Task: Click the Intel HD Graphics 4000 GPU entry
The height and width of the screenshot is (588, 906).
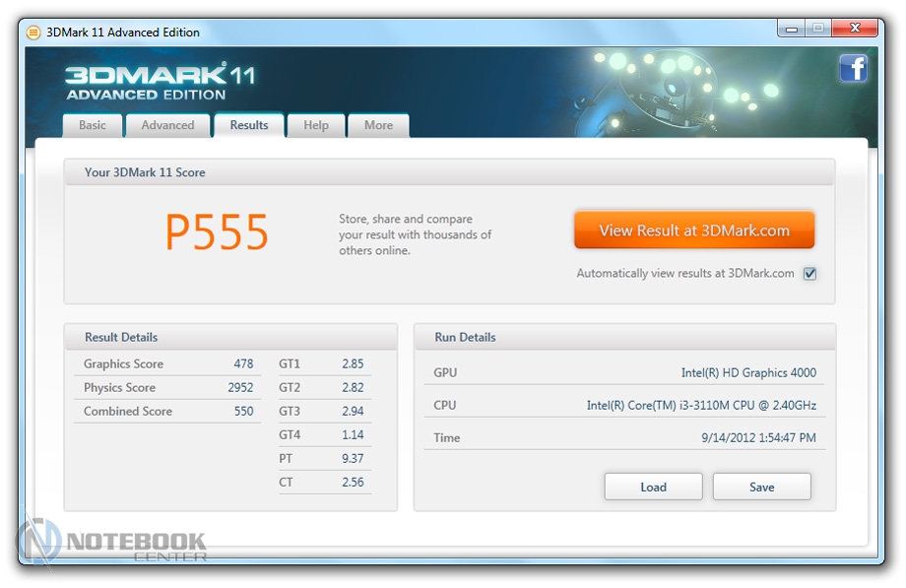Action: click(x=748, y=373)
